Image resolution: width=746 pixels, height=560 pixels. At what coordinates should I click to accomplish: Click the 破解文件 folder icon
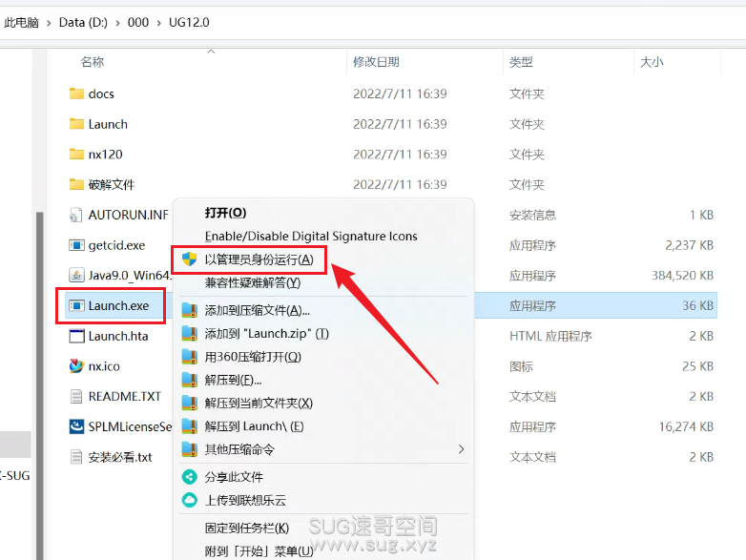[x=76, y=184]
